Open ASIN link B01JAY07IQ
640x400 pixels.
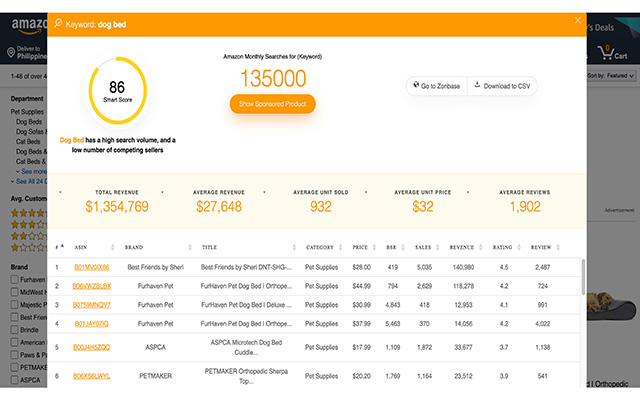coord(91,324)
